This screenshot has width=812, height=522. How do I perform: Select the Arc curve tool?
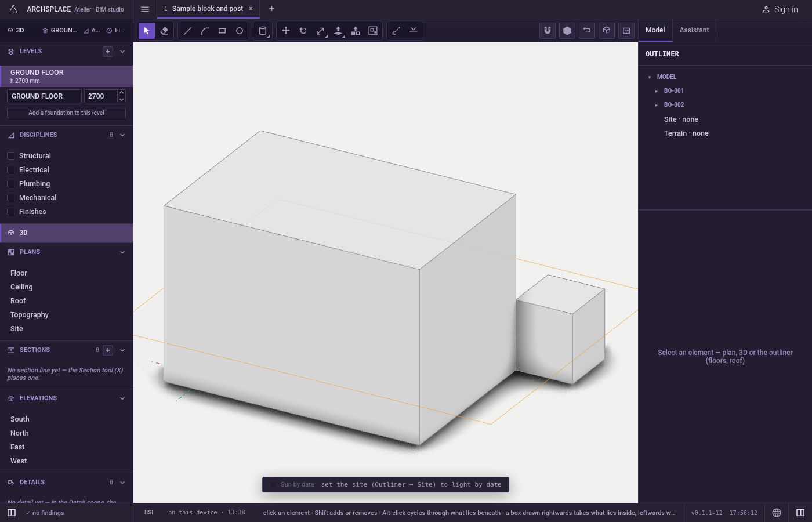pyautogui.click(x=205, y=31)
